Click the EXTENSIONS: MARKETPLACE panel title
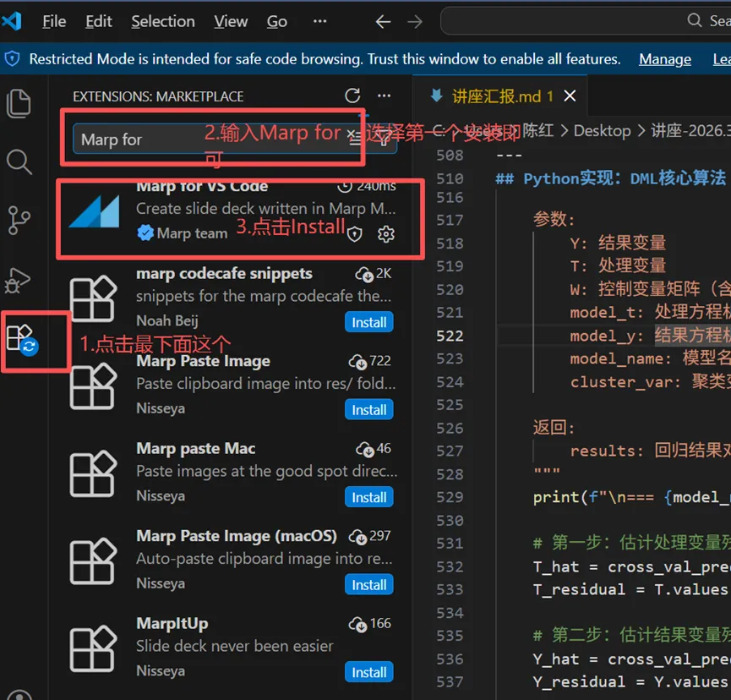 [158, 96]
